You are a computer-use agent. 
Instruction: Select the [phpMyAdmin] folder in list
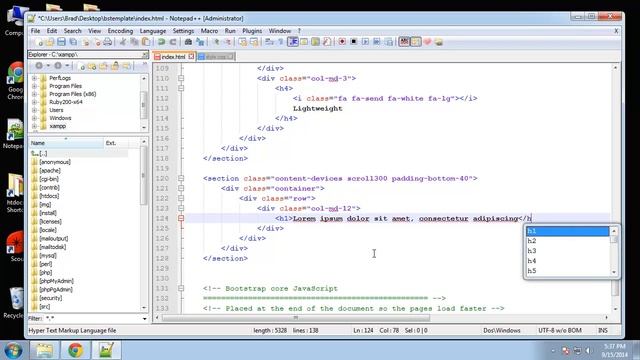coord(56,281)
